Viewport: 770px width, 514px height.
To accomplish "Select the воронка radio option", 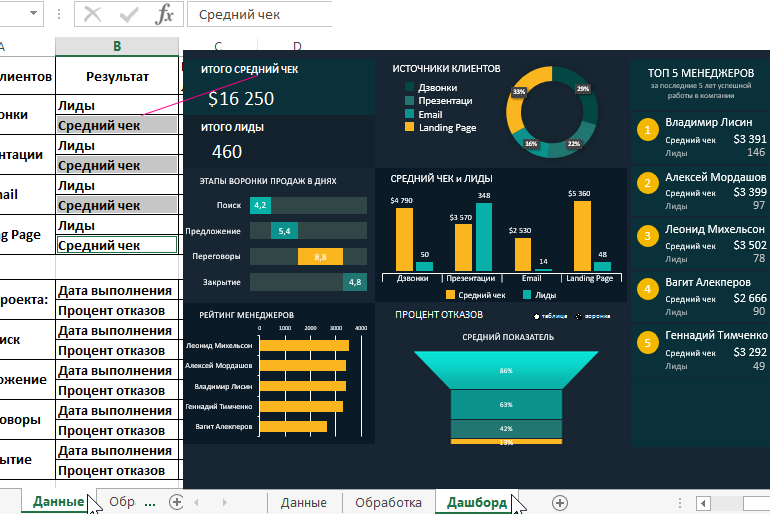I will 579,316.
